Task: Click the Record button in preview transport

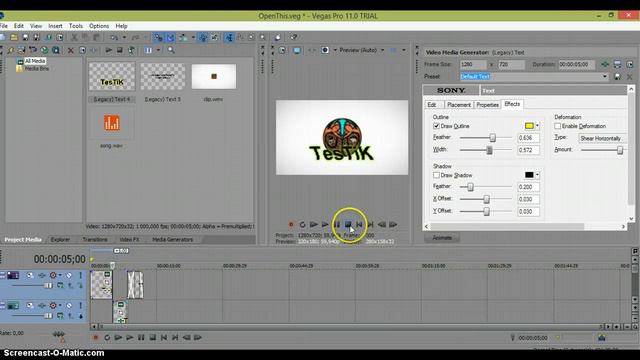Action: click(x=291, y=224)
